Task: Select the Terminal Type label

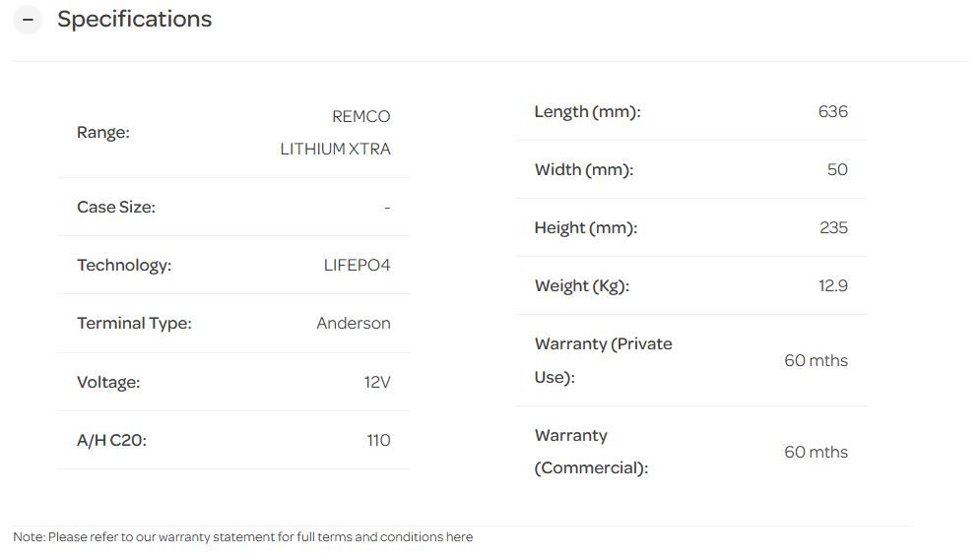Action: click(134, 323)
